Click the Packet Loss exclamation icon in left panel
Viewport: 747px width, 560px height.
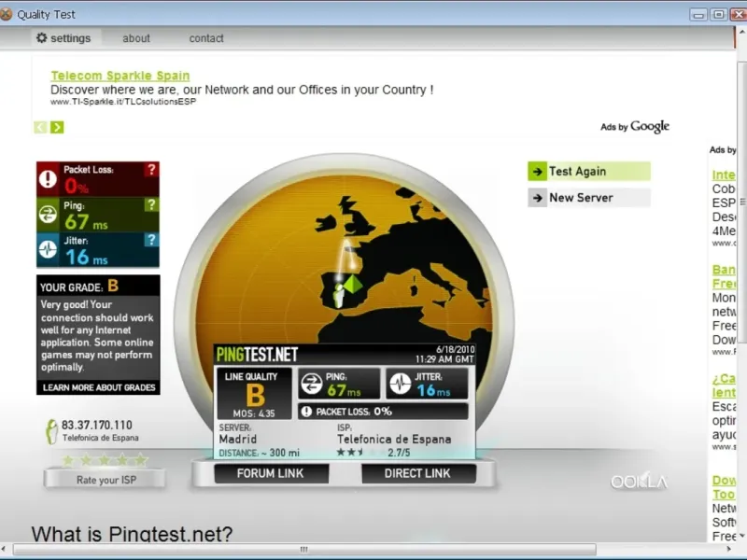coord(48,179)
